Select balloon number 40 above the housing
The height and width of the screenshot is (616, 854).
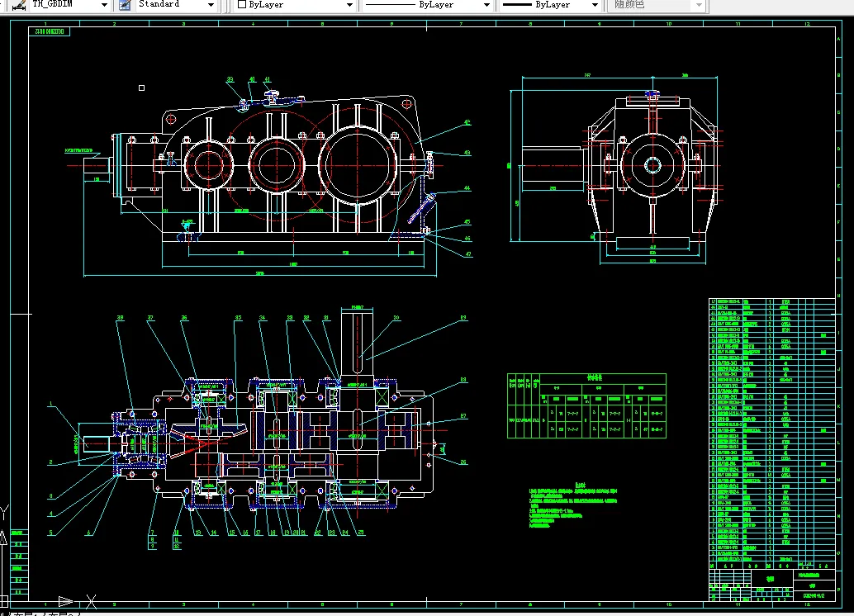coord(252,80)
